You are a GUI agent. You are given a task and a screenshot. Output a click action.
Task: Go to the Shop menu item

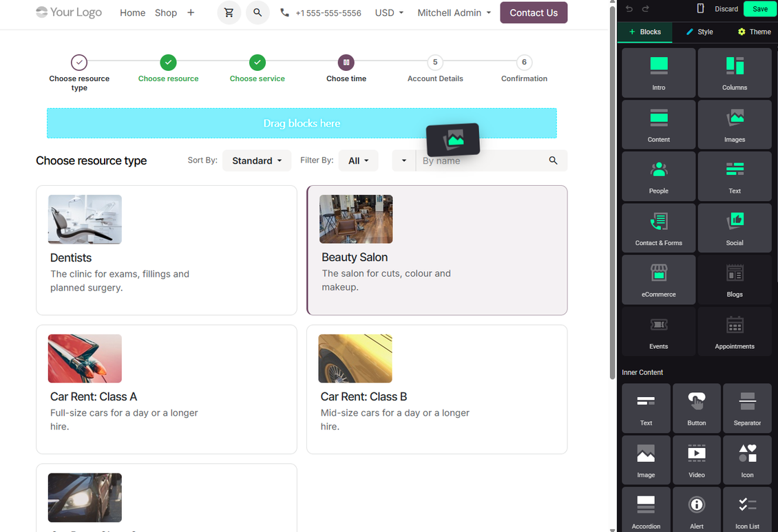(166, 13)
